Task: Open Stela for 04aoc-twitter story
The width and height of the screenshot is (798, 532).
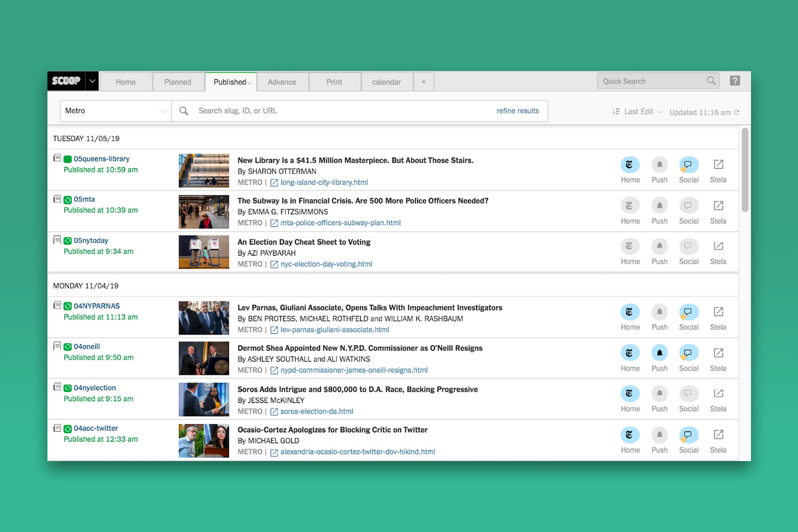Action: point(718,435)
